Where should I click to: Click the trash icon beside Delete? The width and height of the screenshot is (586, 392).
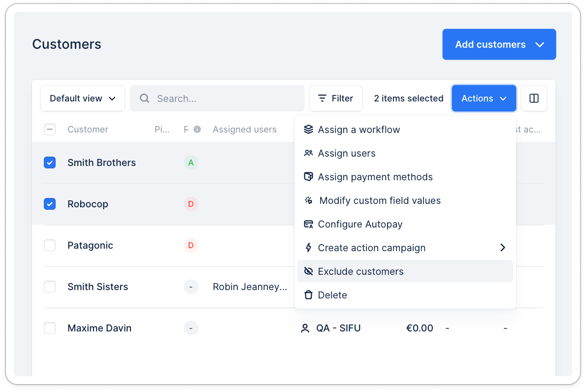coord(309,295)
